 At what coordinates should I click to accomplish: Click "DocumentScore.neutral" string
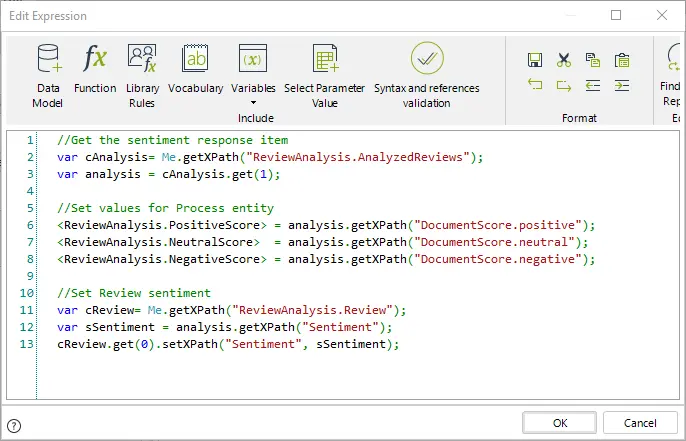point(494,242)
